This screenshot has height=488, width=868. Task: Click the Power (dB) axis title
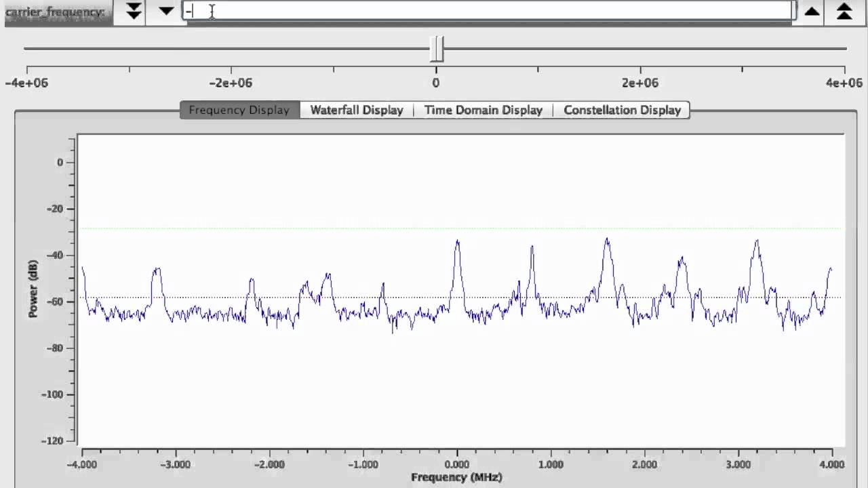tap(33, 289)
